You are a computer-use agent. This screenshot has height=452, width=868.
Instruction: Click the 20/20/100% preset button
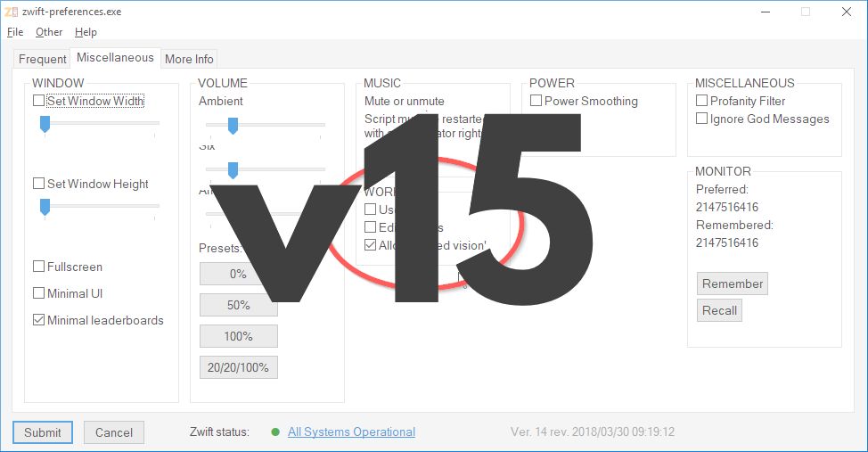click(239, 367)
